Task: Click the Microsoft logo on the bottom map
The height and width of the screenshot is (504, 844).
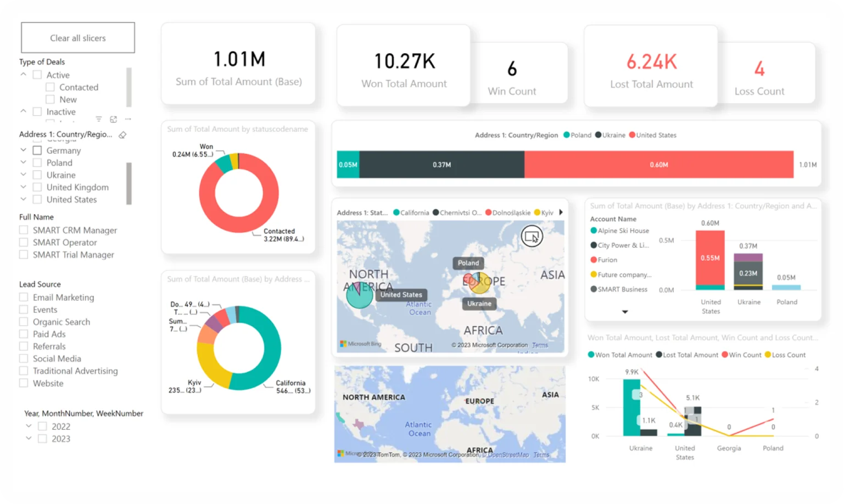Action: pos(340,452)
